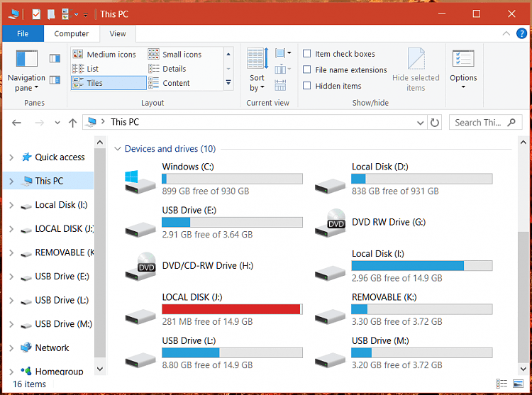Click the Add columns icon
Image resolution: width=532 pixels, height=395 pixels.
282,69
